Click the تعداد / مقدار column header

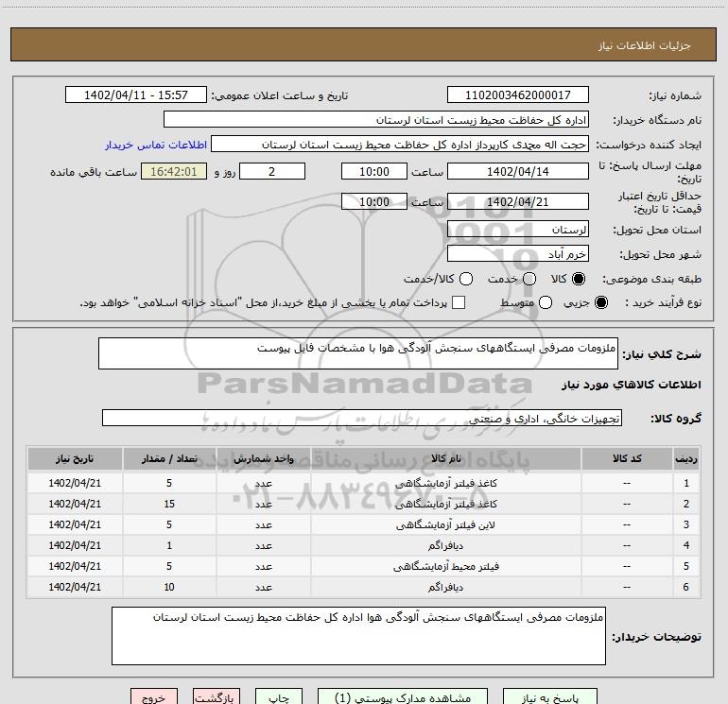coord(169,458)
